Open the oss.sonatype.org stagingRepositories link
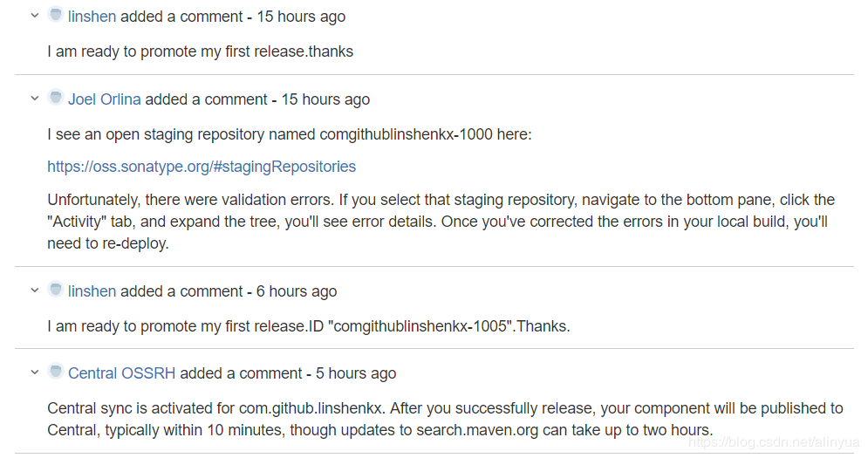This screenshot has height=458, width=868. click(202, 167)
